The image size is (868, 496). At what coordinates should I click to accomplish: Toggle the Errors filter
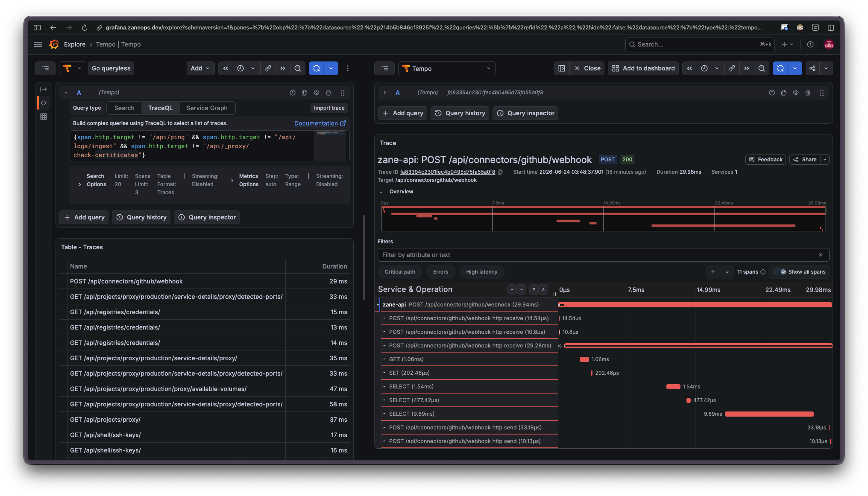click(440, 272)
